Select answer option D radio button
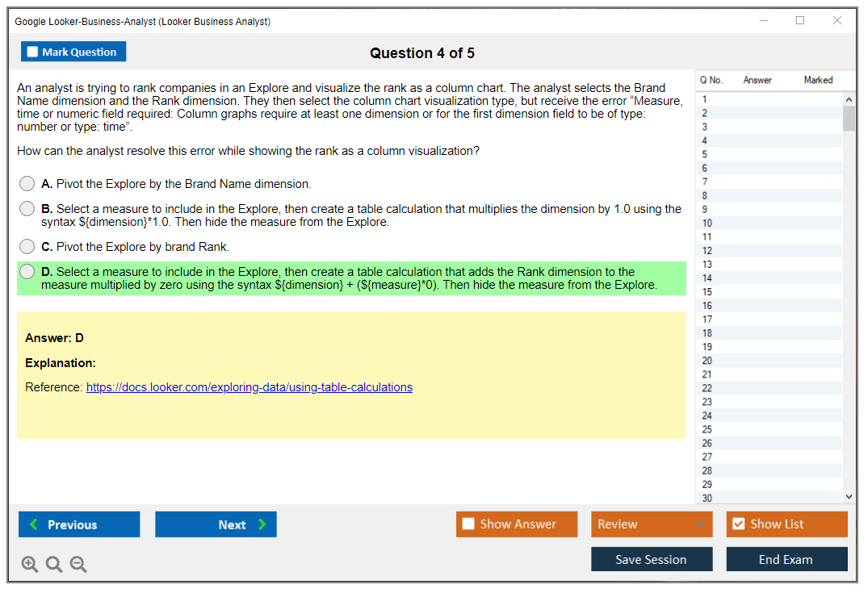This screenshot has height=593, width=868. (27, 272)
